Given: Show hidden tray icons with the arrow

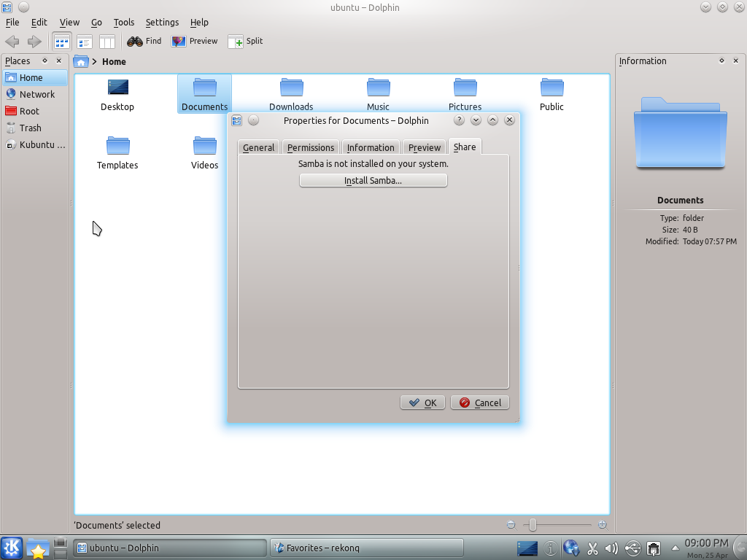Looking at the screenshot, I should (x=675, y=548).
